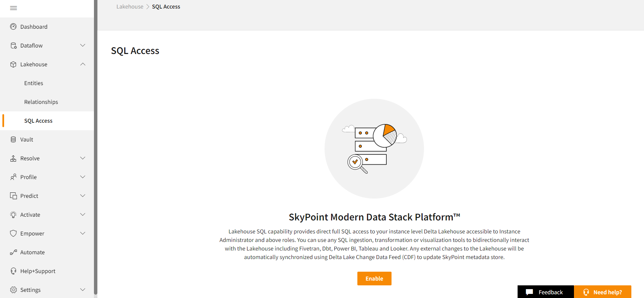Screen dimensions: 644x298
Task: Expand the Dataflow submenu chevron
Action: click(83, 45)
